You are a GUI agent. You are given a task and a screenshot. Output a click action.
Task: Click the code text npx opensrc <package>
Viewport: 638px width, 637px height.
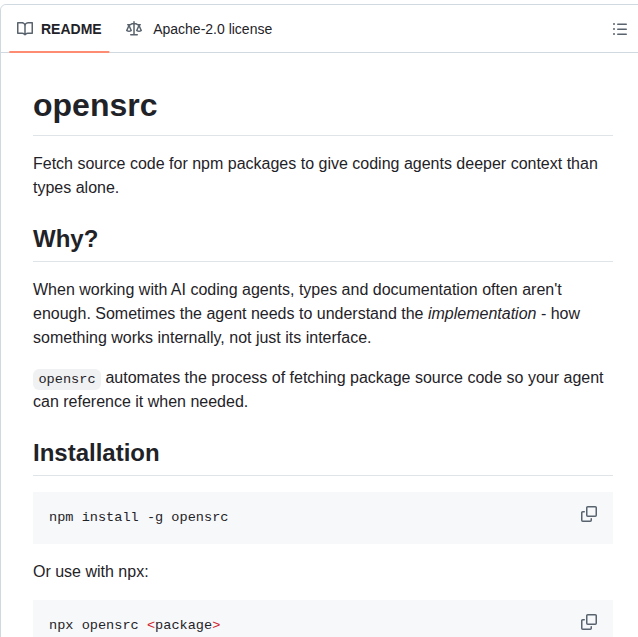click(135, 625)
